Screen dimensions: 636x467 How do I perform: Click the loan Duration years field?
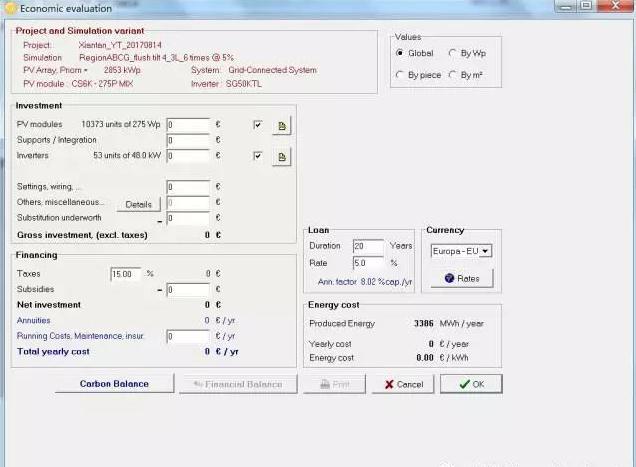[x=368, y=246]
